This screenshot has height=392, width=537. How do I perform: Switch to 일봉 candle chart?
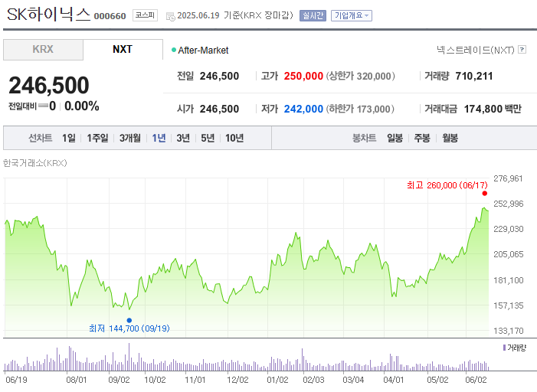(x=395, y=138)
